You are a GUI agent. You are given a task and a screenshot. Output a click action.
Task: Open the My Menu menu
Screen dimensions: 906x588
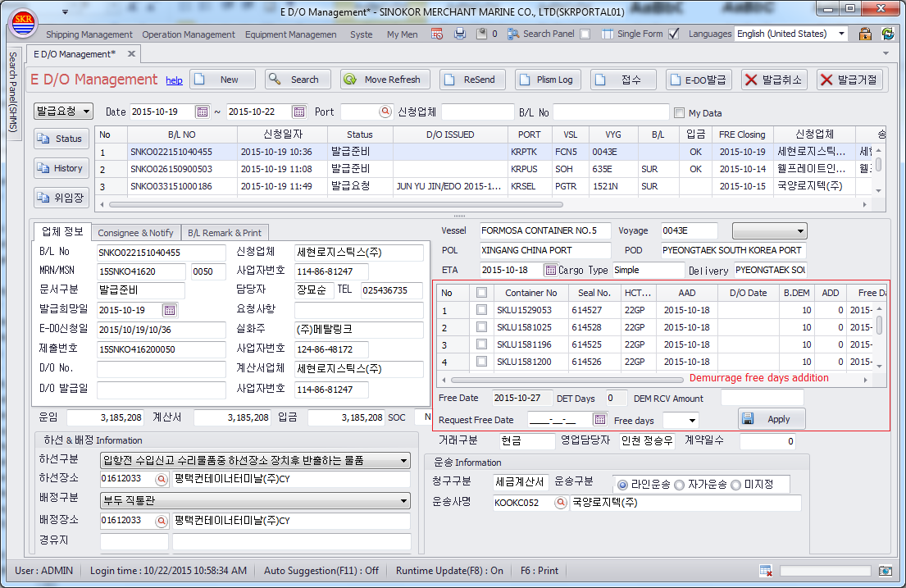click(402, 34)
